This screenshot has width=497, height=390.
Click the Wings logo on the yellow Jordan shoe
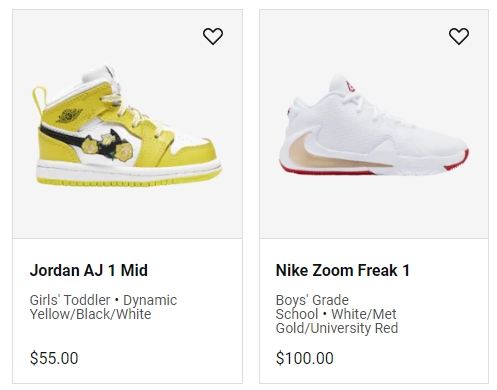pyautogui.click(x=69, y=115)
